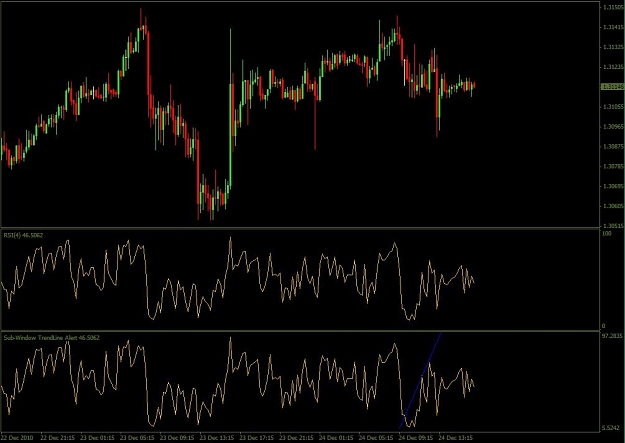Click the 1.30965 price scale label

[614, 127]
